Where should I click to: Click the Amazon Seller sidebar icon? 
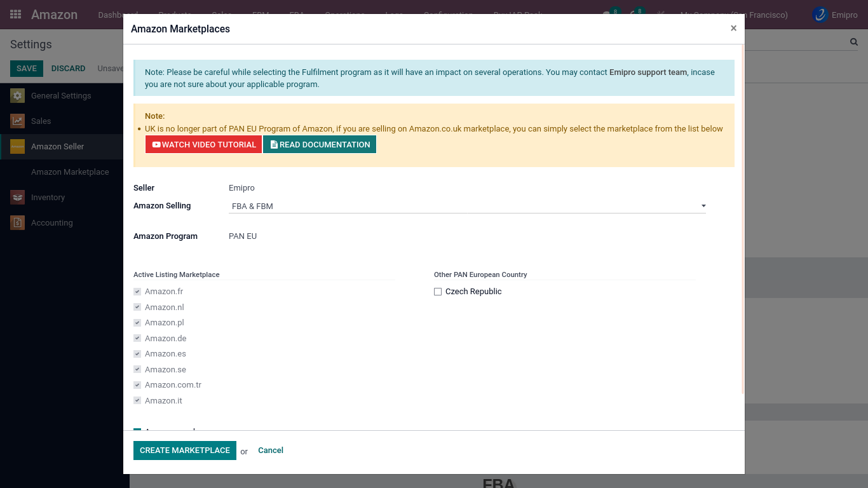(17, 147)
